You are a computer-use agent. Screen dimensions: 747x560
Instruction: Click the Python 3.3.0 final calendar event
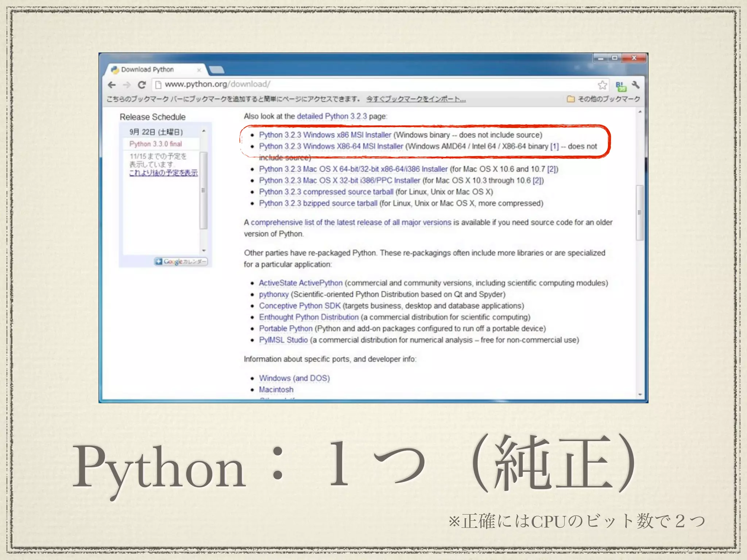156,144
